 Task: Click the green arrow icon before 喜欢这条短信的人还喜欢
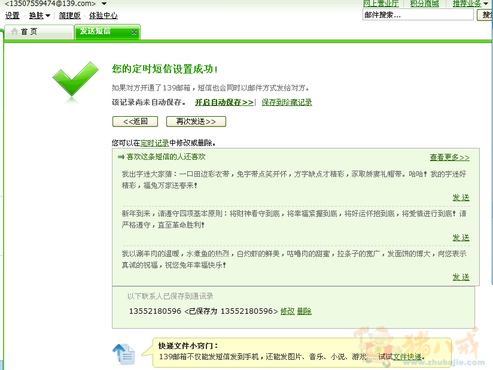tap(121, 157)
